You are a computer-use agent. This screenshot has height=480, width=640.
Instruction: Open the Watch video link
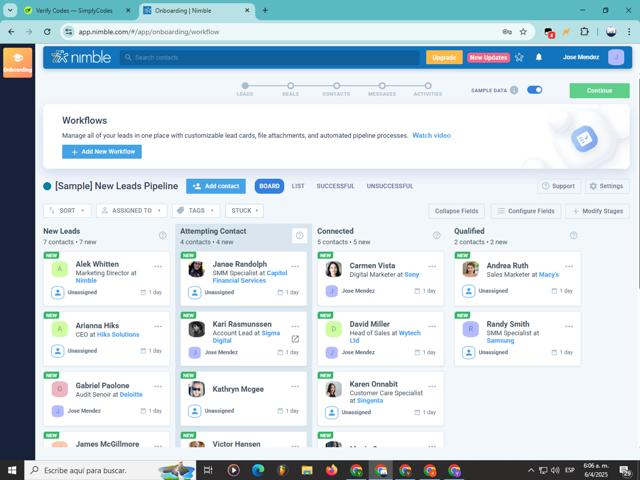click(x=431, y=136)
